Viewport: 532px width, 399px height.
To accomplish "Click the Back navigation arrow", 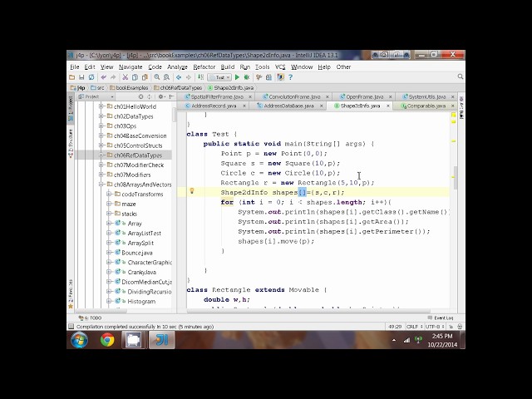I will pos(179,77).
